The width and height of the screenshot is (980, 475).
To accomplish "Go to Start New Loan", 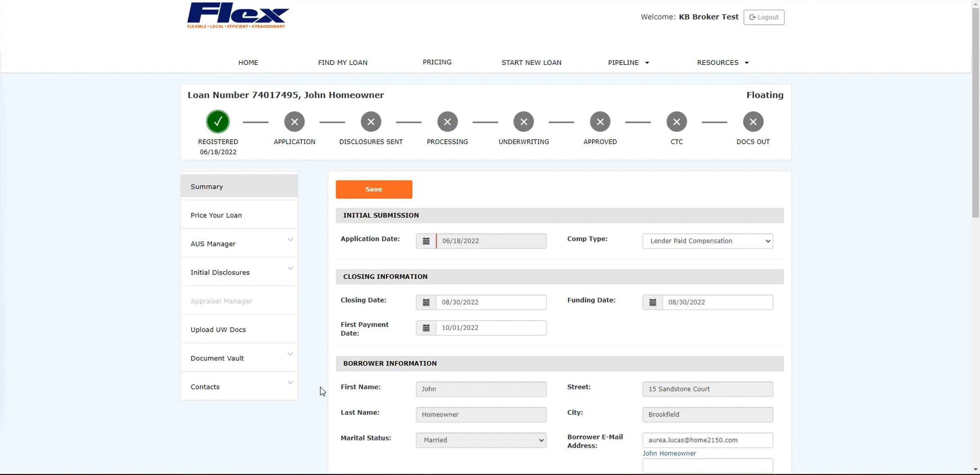I will (x=531, y=62).
